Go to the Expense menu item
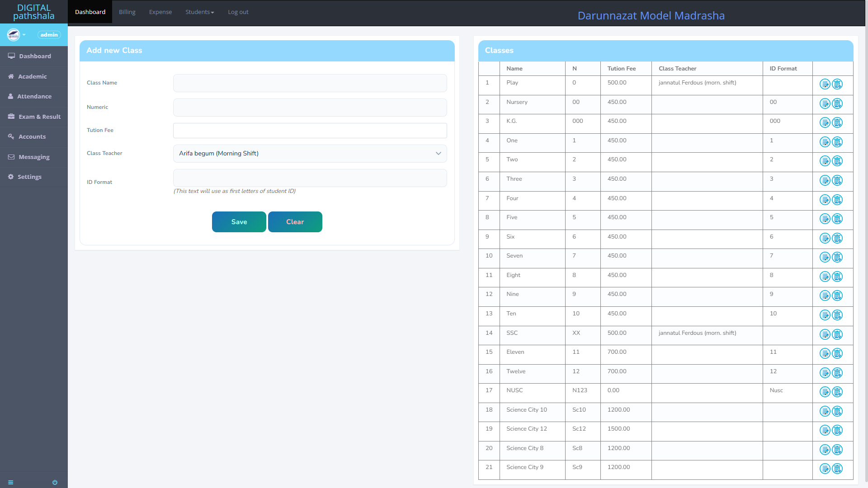The image size is (868, 488). click(160, 12)
